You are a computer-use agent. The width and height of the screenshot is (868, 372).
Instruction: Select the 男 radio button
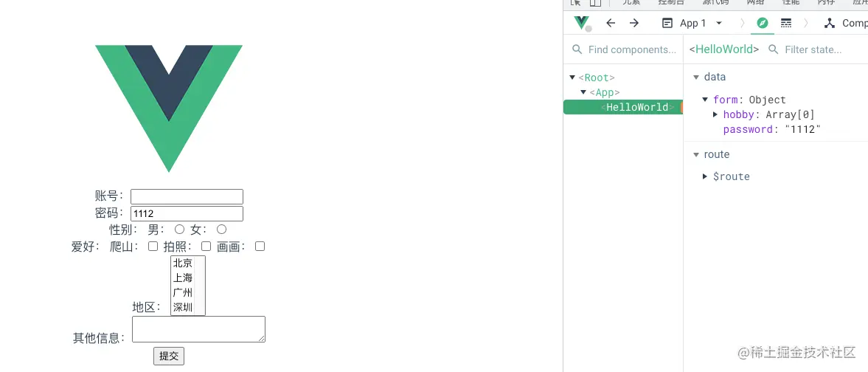[179, 229]
